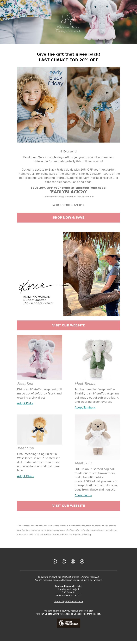Open the 'Add us to your address book' link
137x644 pixels.
(68, 601)
